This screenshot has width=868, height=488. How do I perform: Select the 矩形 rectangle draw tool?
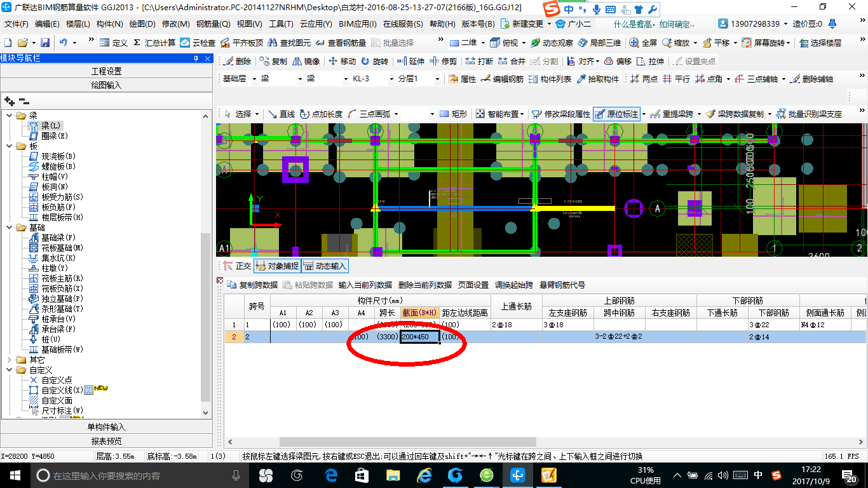tap(454, 114)
